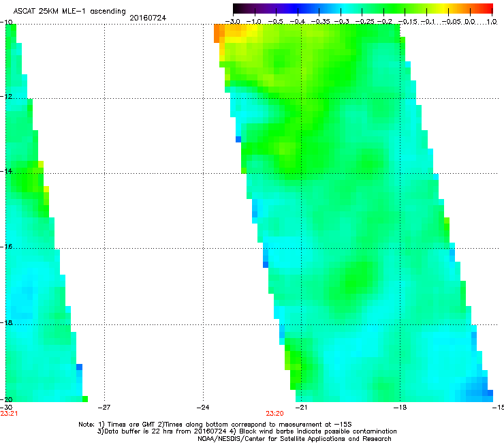Click the color scale label '-1.0'

coord(254,22)
